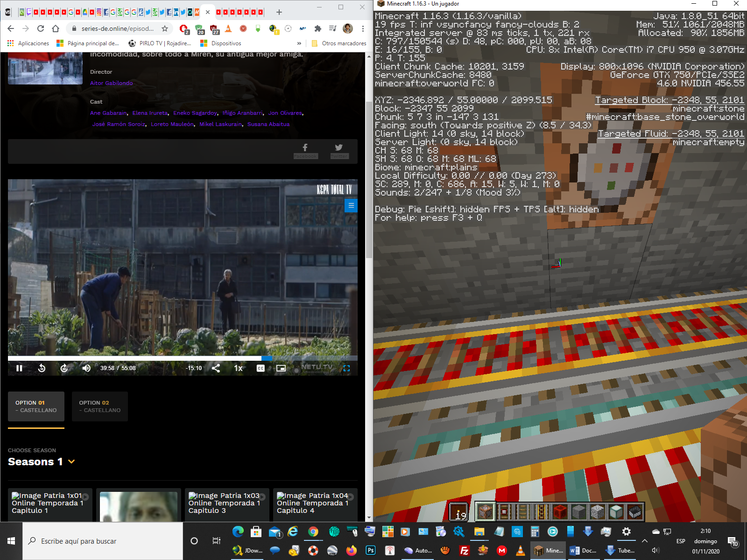Mute the video player volume
Viewport: 747px width, 560px height.
(86, 368)
